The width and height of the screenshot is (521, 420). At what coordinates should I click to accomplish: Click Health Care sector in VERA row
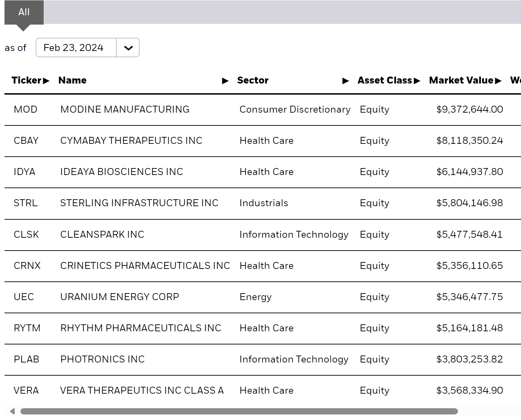tap(267, 391)
